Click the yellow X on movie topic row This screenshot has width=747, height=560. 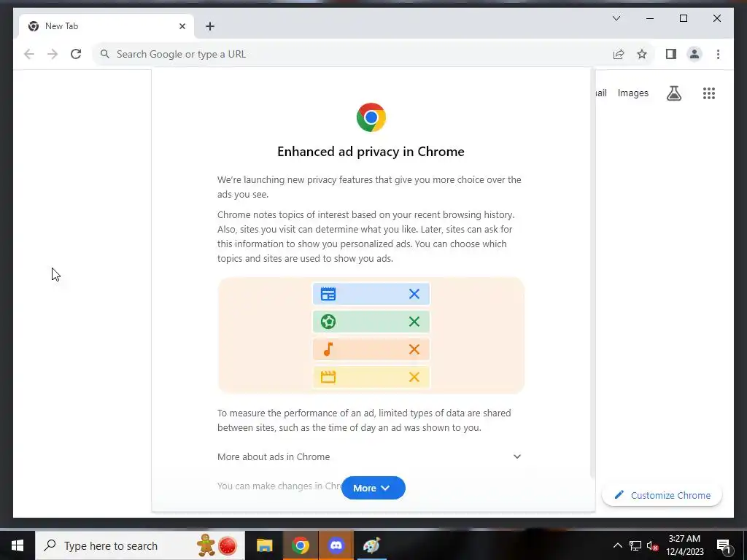point(414,377)
